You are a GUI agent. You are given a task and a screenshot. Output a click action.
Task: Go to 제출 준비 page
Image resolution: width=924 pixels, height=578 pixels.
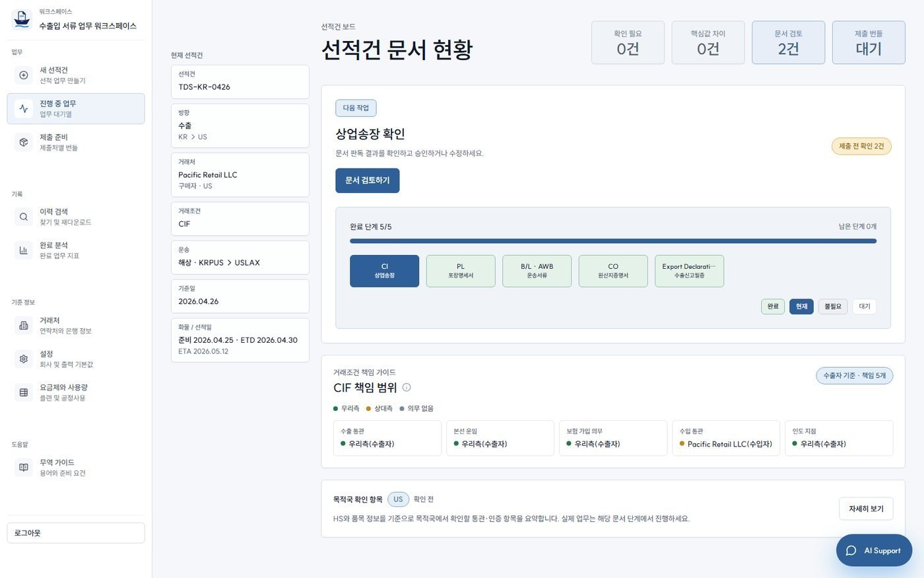coord(76,142)
